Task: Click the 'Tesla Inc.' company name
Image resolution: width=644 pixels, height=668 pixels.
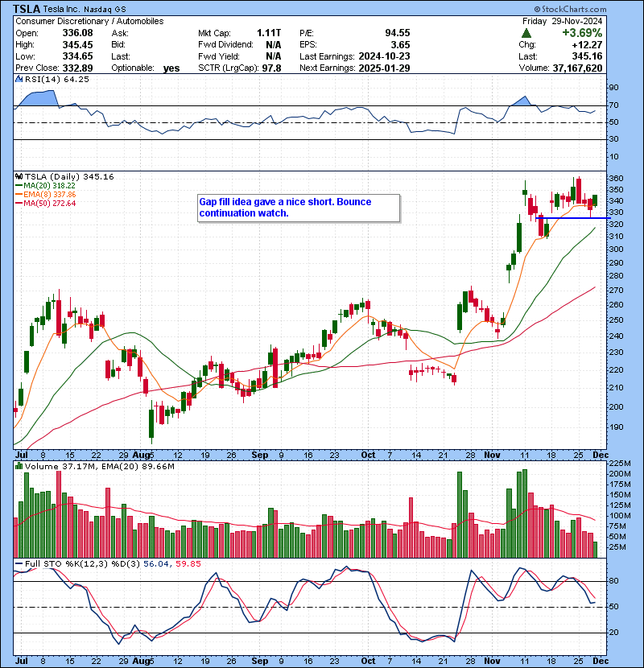Action: 61,9
